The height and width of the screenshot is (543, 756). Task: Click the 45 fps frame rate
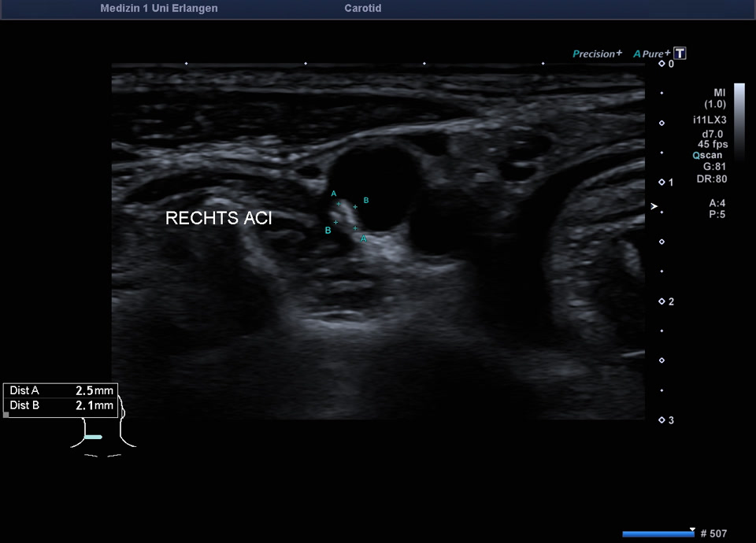coord(713,144)
